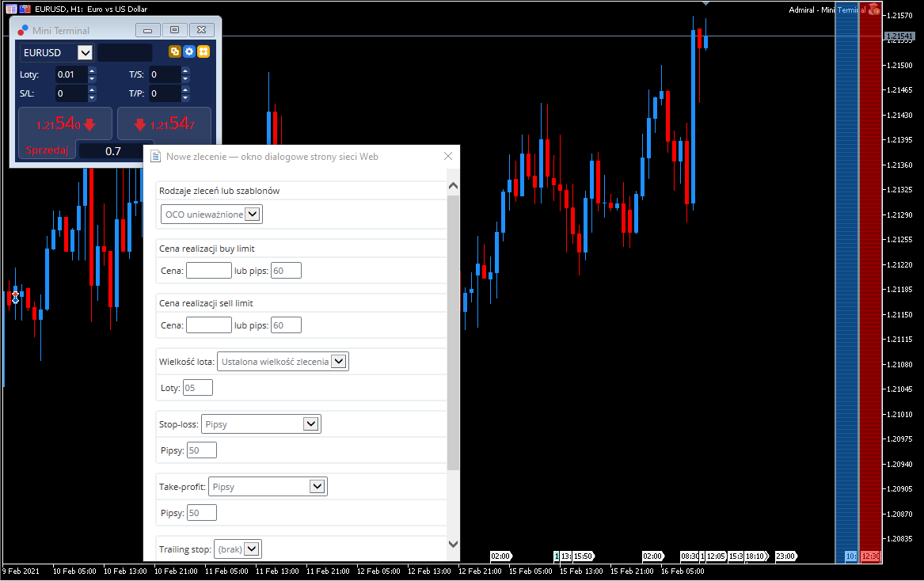924x581 pixels.
Task: Click the document icon in Nowe zlecenie dialog title
Action: click(x=155, y=156)
